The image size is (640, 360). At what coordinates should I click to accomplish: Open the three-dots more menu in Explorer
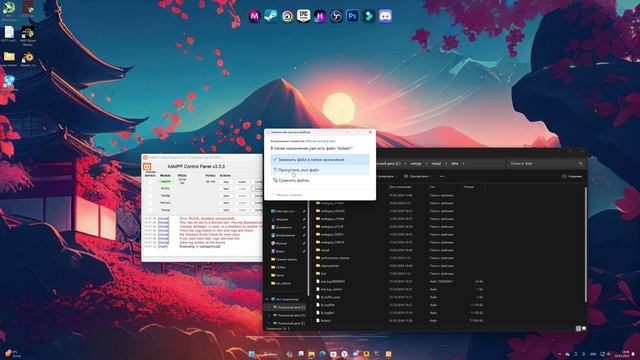442,176
